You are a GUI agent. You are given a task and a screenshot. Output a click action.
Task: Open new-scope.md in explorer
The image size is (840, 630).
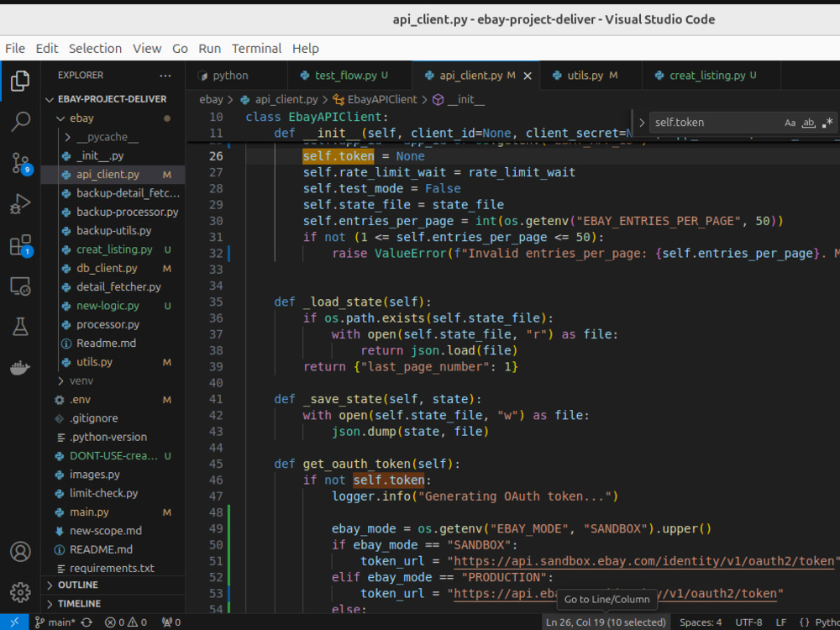(106, 531)
